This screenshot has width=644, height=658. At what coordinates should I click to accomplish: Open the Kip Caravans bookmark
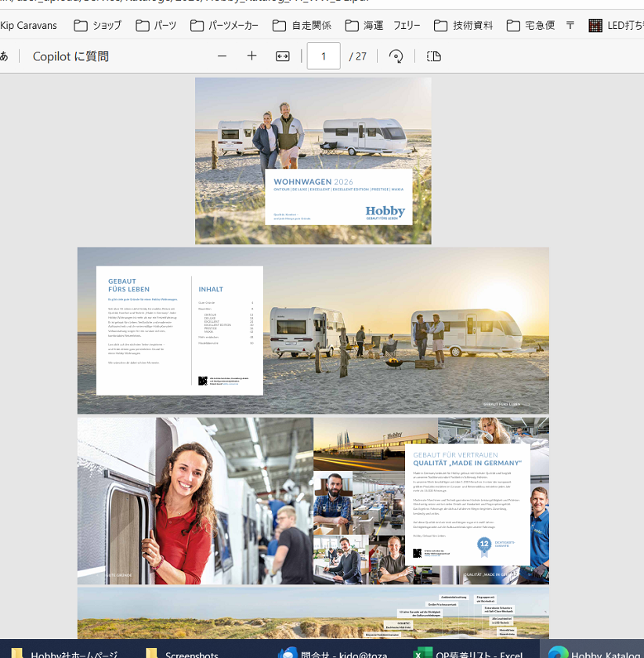pos(28,26)
